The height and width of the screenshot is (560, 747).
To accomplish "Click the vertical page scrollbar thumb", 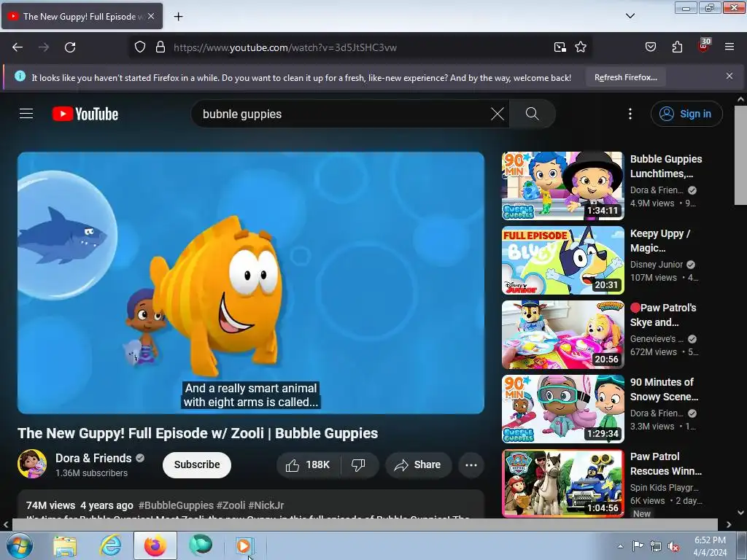I will (740, 155).
